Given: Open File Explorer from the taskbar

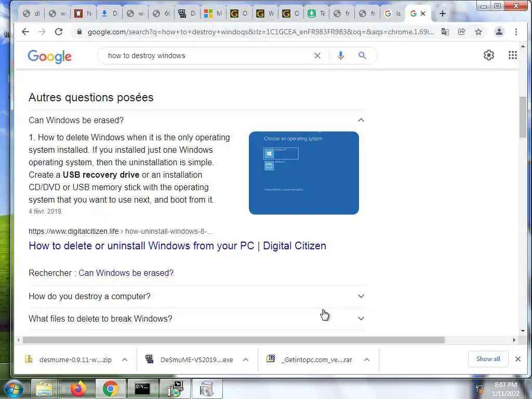Looking at the screenshot, I should click(x=44, y=389).
